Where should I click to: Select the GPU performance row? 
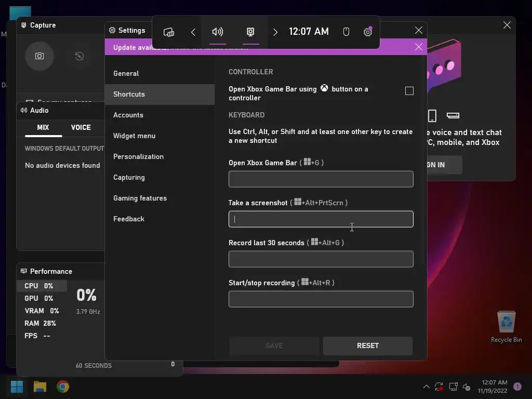coord(42,299)
